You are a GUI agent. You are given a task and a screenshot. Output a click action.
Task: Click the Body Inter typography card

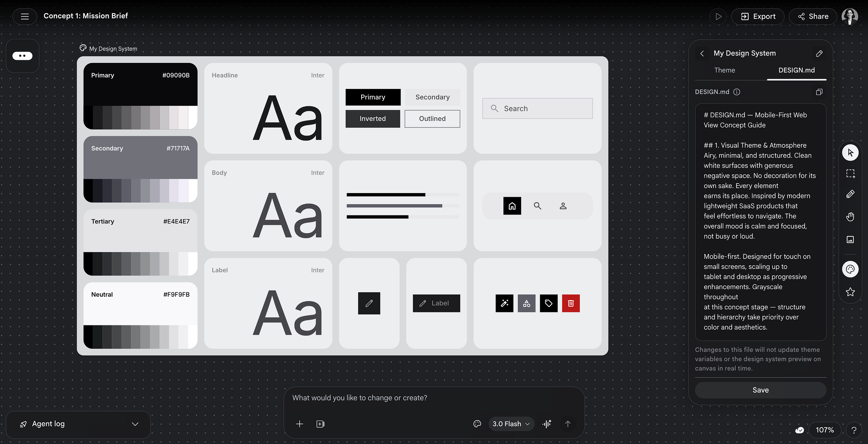268,206
